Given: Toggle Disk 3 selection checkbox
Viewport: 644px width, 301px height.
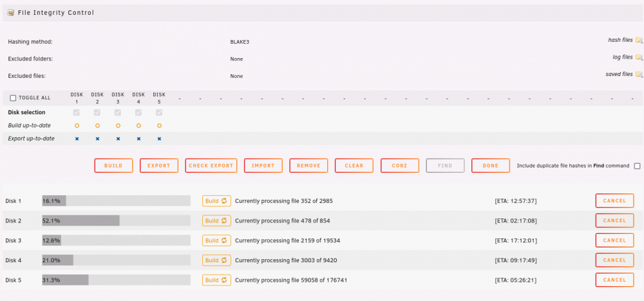Looking at the screenshot, I should pyautogui.click(x=118, y=112).
